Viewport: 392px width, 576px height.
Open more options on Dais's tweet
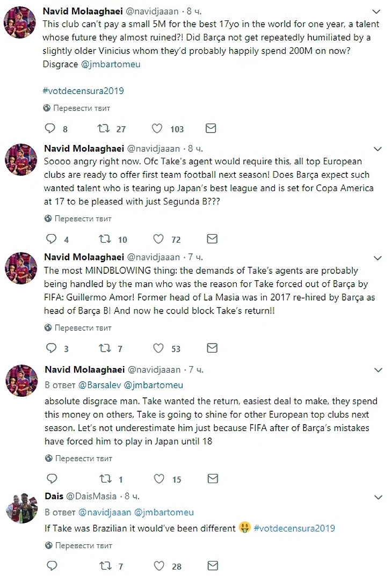point(378,497)
